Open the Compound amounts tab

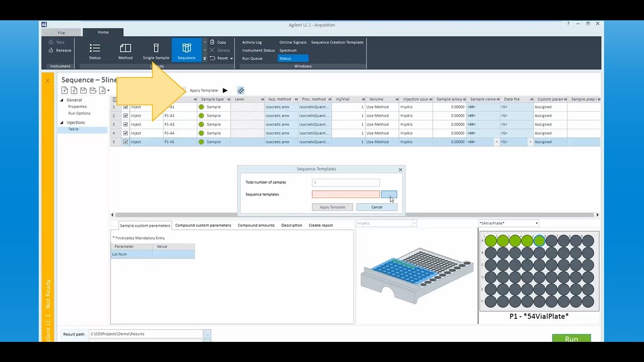pyautogui.click(x=256, y=225)
